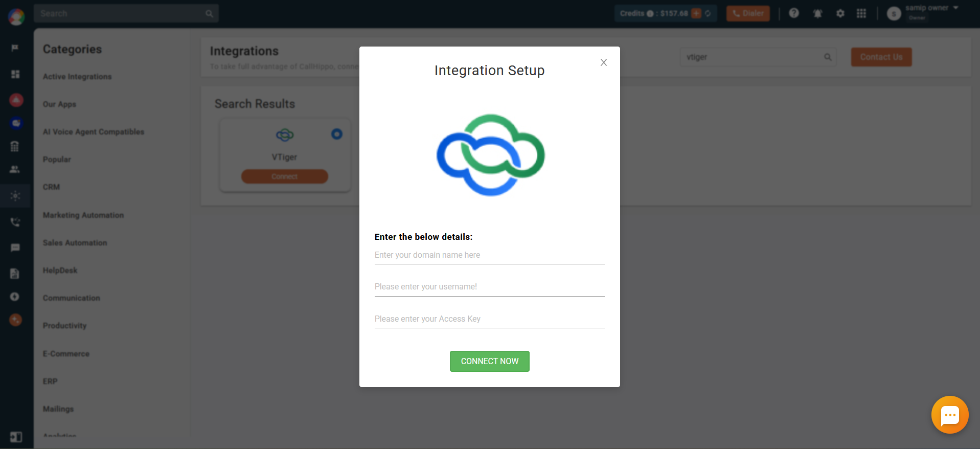The height and width of the screenshot is (449, 980).
Task: Click the blue badge on VTiger card
Action: pyautogui.click(x=336, y=134)
